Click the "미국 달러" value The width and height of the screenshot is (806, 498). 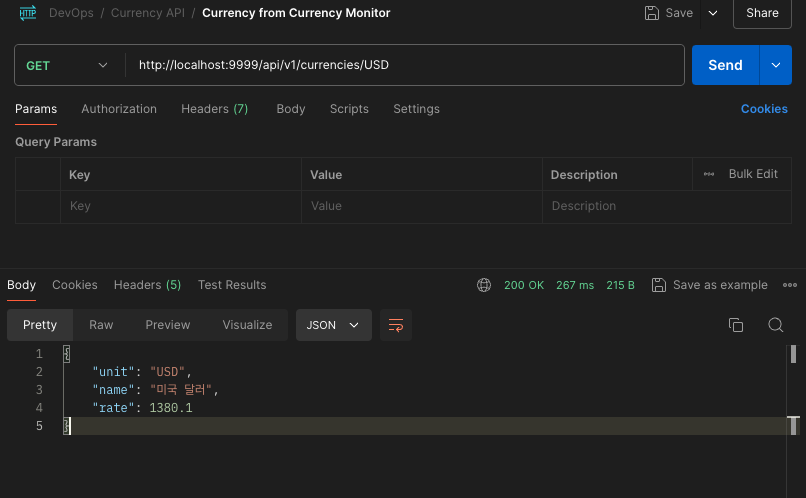[x=181, y=390]
